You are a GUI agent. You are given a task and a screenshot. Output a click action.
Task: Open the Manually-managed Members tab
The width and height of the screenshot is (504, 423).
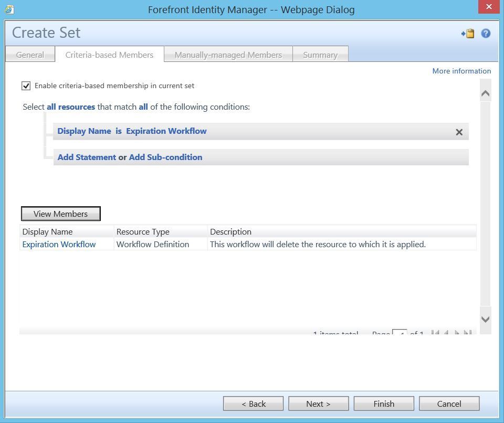[x=228, y=55]
